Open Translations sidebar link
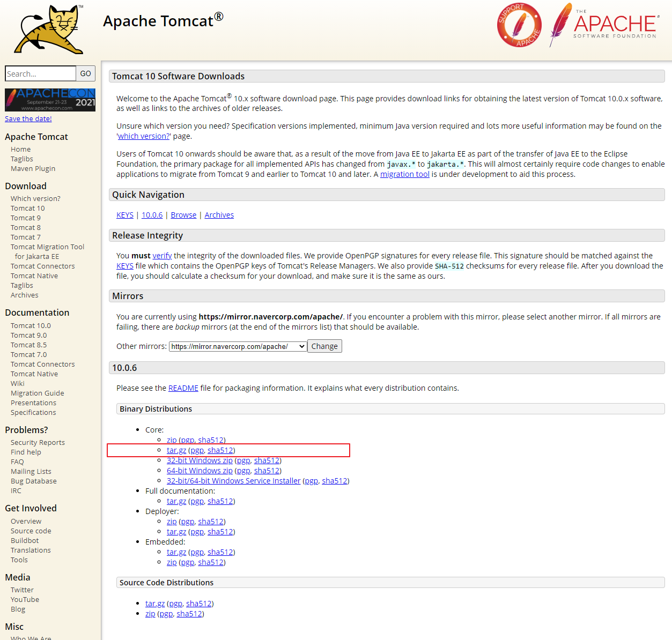Viewport: 672px width, 640px height. (x=31, y=550)
